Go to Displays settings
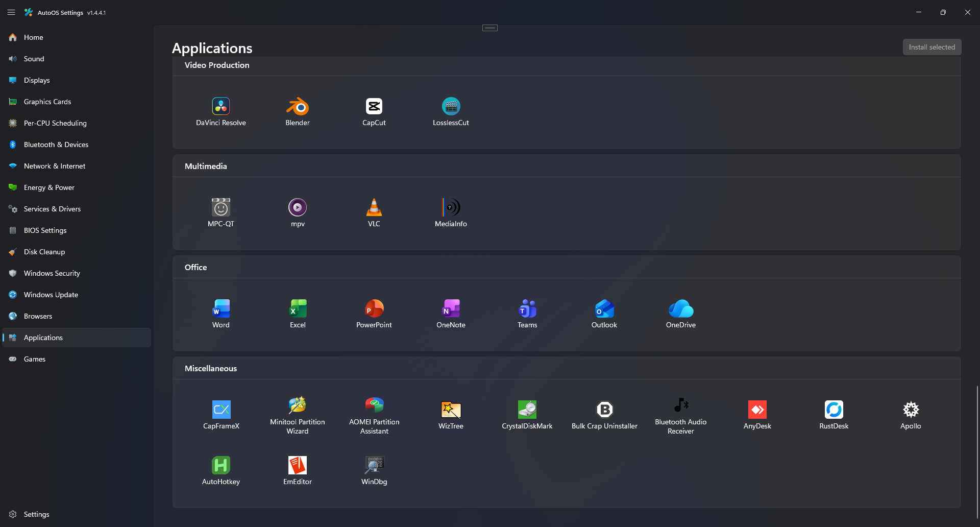 point(77,80)
